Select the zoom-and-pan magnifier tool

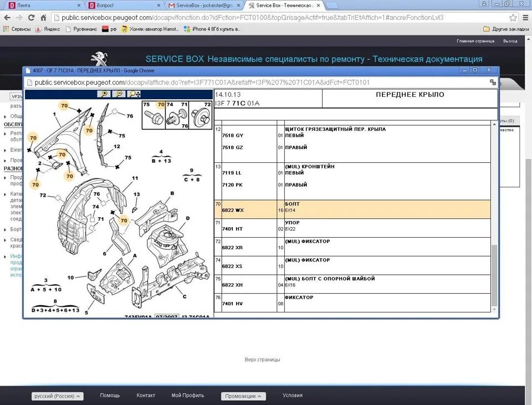[x=134, y=94]
